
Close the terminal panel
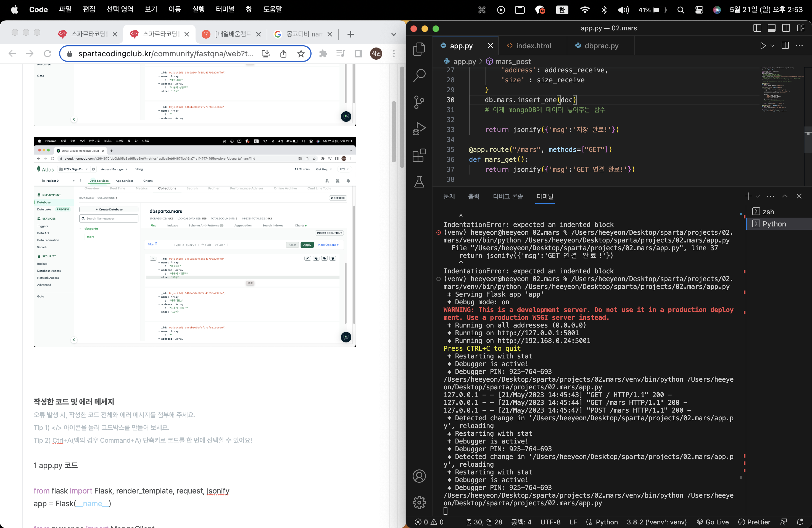pyautogui.click(x=799, y=196)
